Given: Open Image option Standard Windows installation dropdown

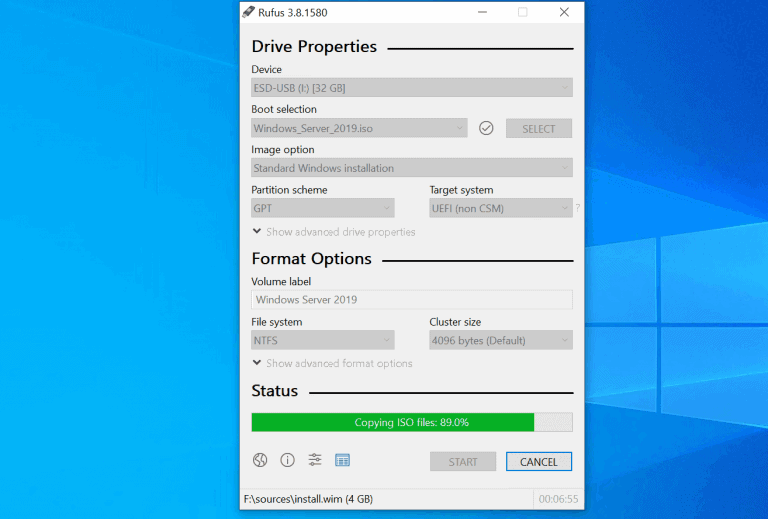Looking at the screenshot, I should pyautogui.click(x=412, y=168).
